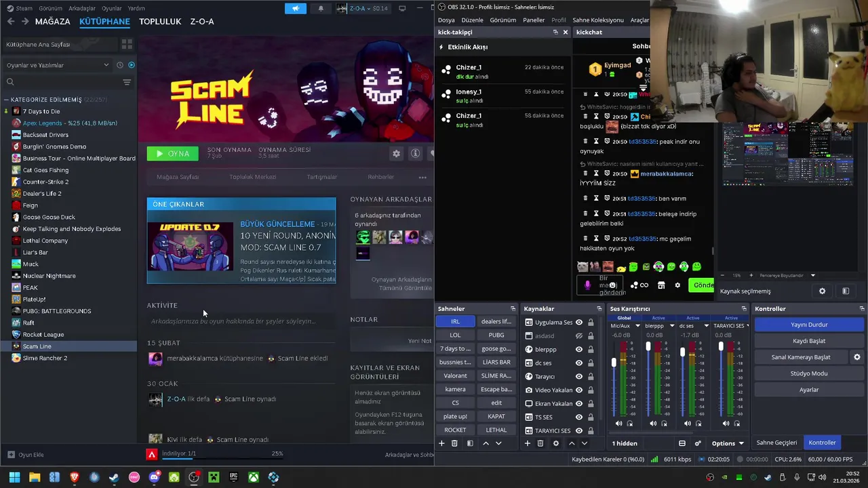Open library advanced filter options icon

pos(127,82)
